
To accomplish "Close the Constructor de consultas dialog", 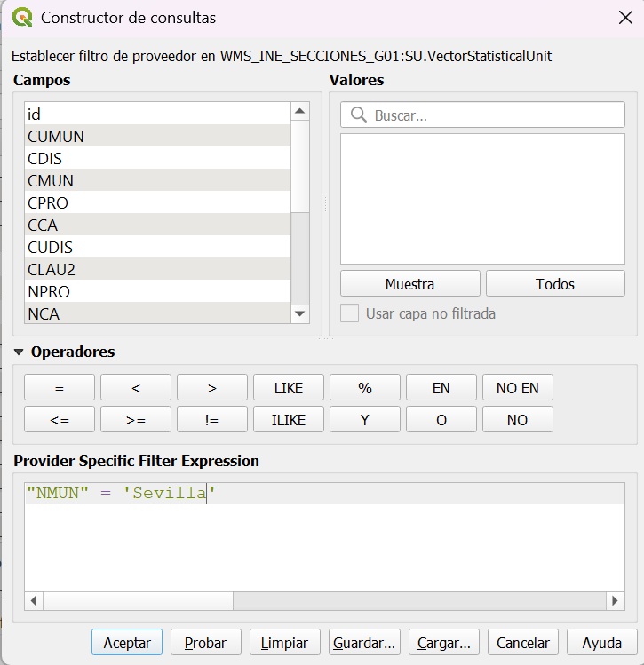I will (x=625, y=18).
